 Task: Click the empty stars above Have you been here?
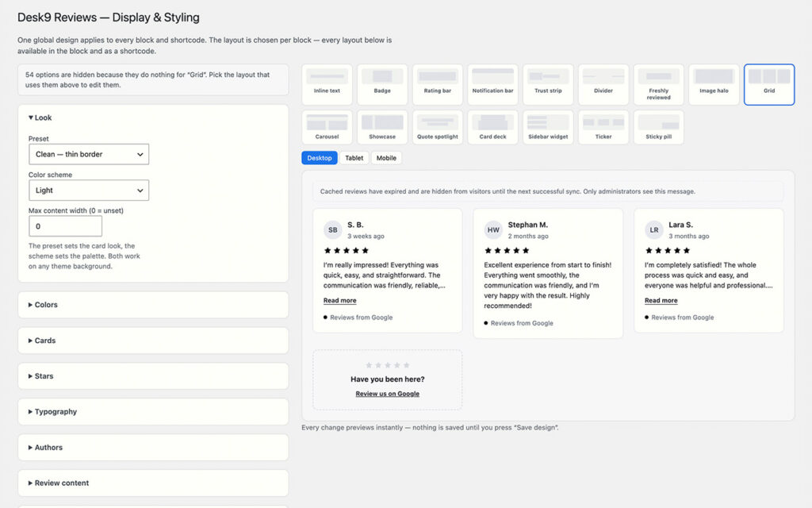[x=387, y=365]
